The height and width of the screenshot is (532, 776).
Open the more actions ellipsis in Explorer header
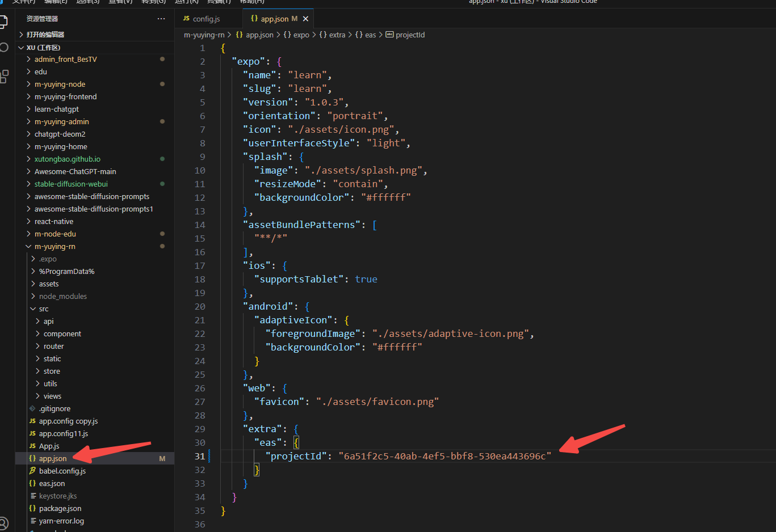point(161,18)
